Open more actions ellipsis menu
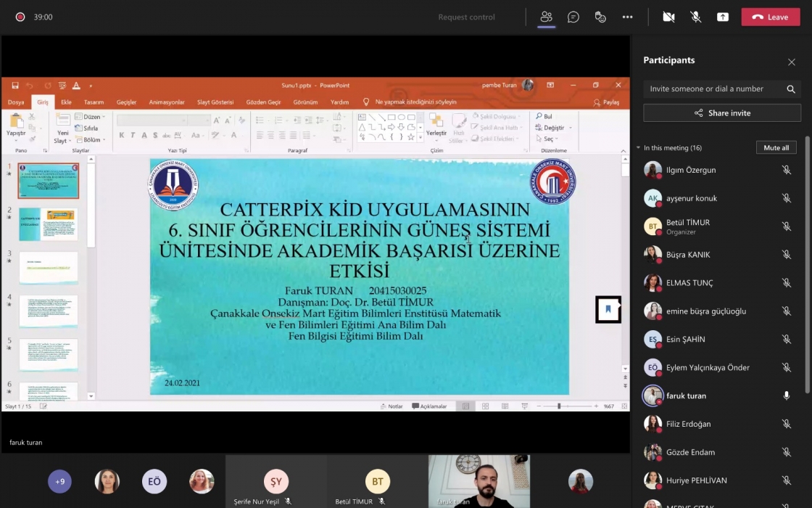812x508 pixels. 628,17
